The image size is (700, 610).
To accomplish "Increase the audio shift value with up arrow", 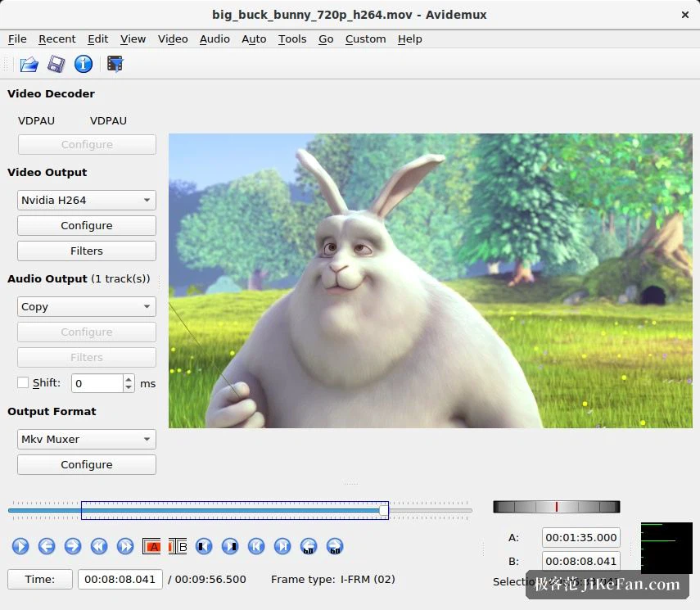I will coord(129,379).
